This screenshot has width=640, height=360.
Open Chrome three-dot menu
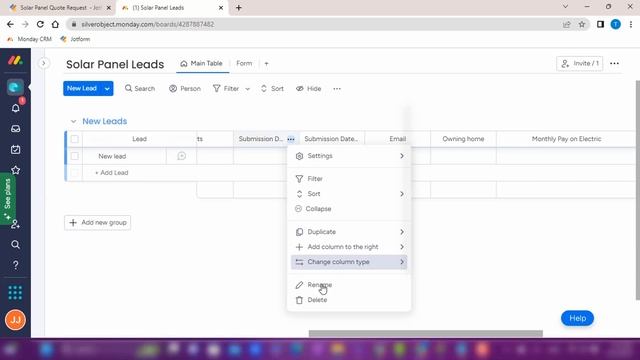631,24
